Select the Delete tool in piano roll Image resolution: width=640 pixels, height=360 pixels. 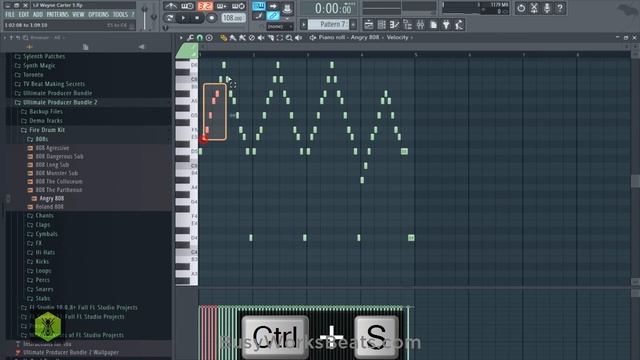point(251,38)
